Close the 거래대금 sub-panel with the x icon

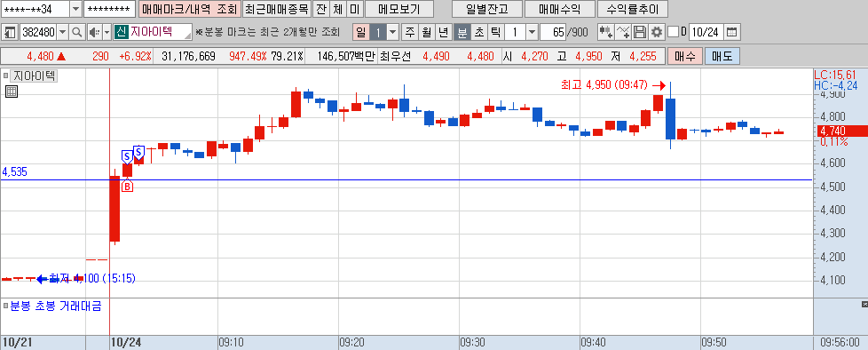pyautogui.click(x=864, y=305)
